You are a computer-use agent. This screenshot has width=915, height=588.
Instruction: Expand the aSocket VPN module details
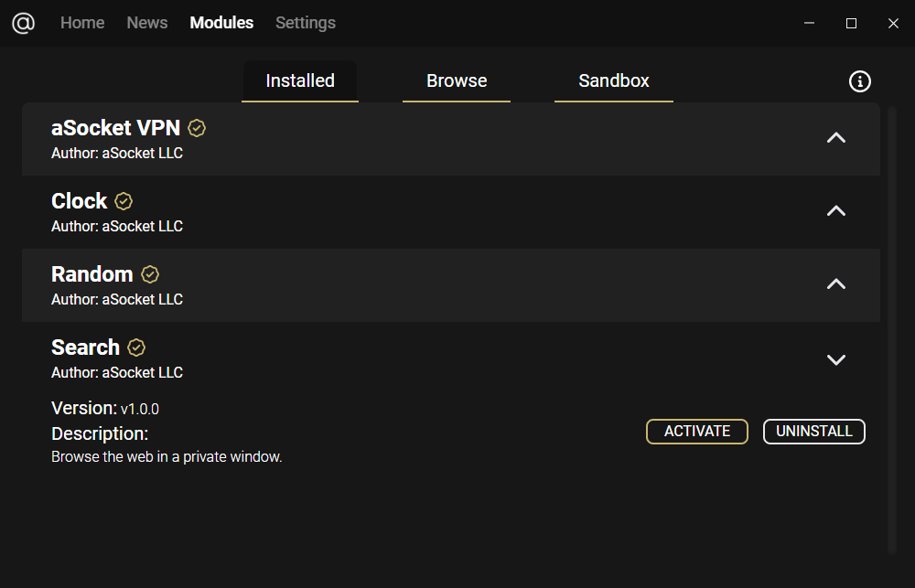(836, 138)
